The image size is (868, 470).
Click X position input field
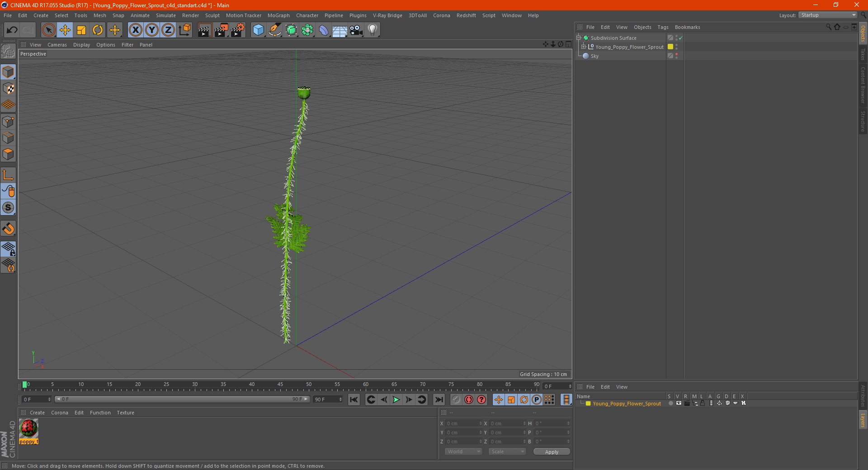[x=464, y=423]
